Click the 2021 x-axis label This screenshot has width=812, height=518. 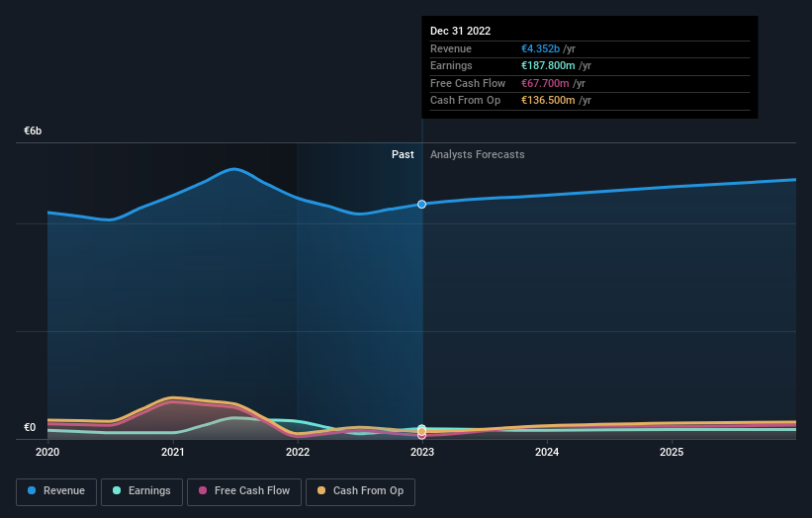click(172, 453)
